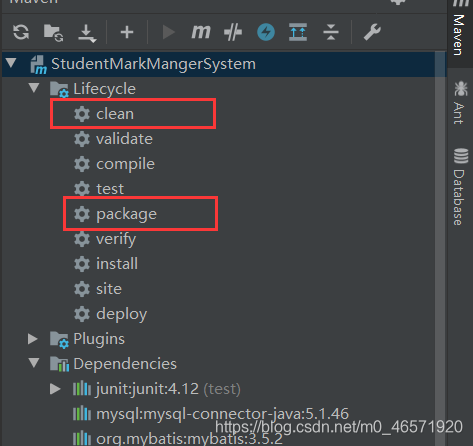
Task: Collapse all tree nodes icon
Action: pyautogui.click(x=331, y=32)
